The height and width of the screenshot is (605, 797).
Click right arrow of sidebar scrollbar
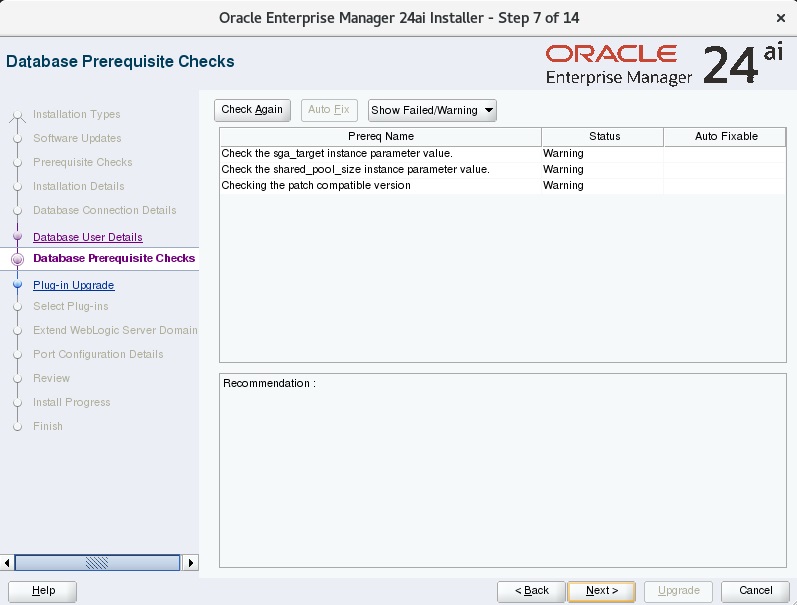(191, 563)
